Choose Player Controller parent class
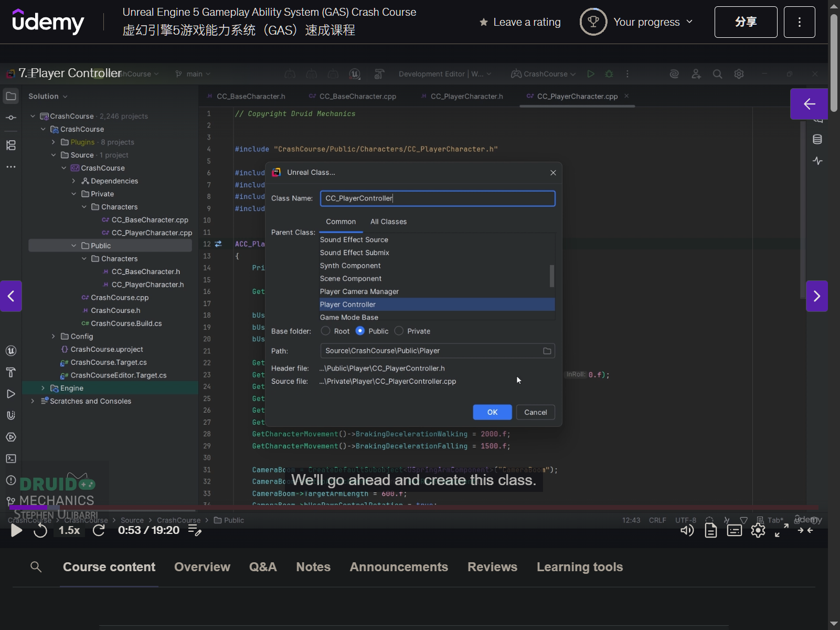 (438, 304)
